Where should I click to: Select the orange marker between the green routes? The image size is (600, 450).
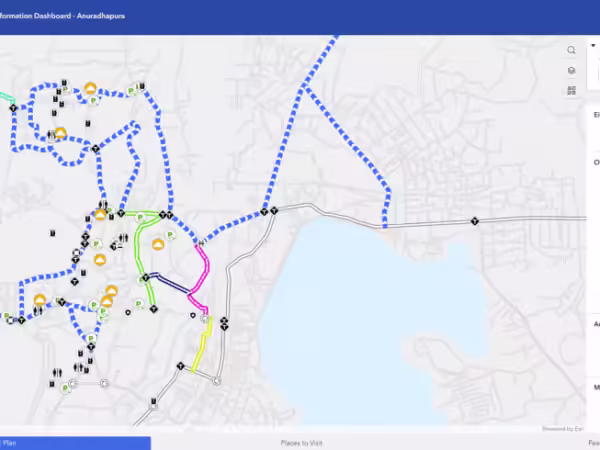click(x=157, y=243)
